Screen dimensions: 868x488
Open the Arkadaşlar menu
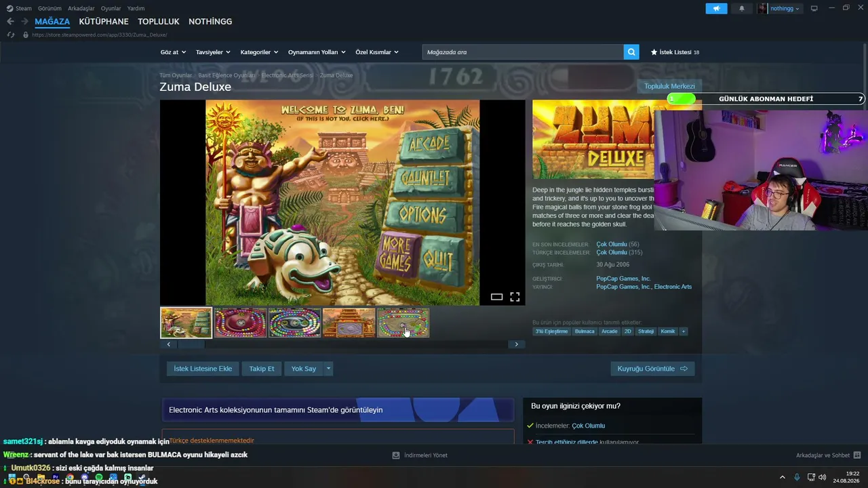click(x=81, y=8)
